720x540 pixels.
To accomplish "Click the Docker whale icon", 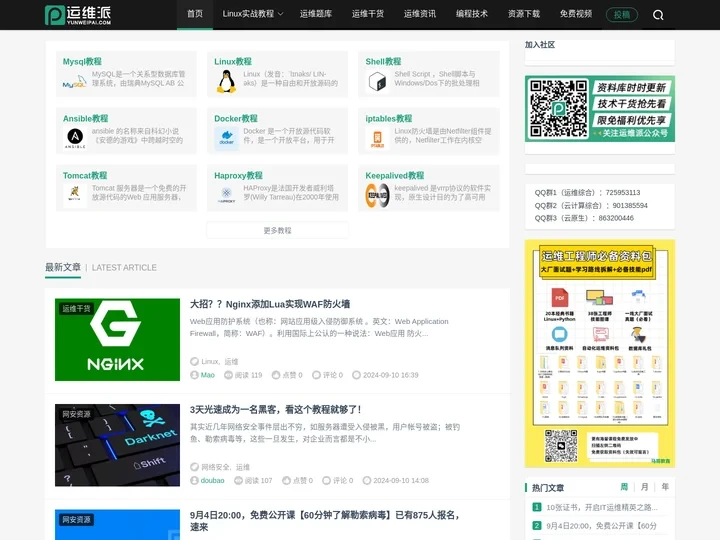I will point(226,138).
